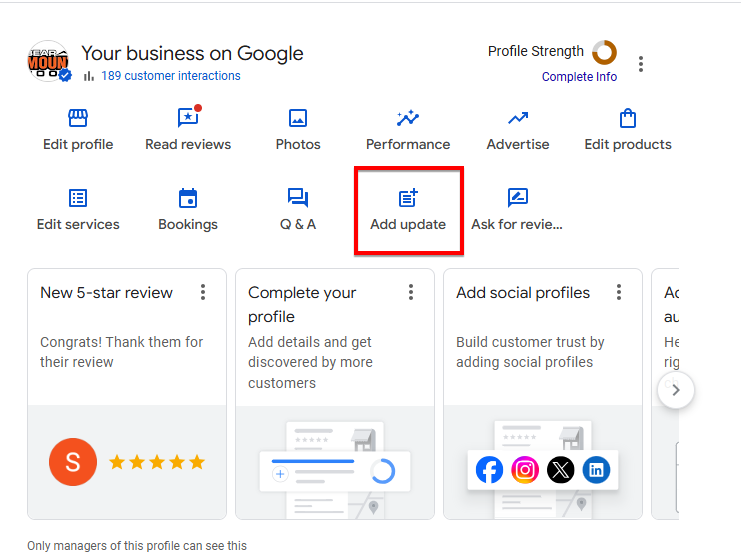
Task: Click the business logo thumbnail
Action: click(x=48, y=62)
